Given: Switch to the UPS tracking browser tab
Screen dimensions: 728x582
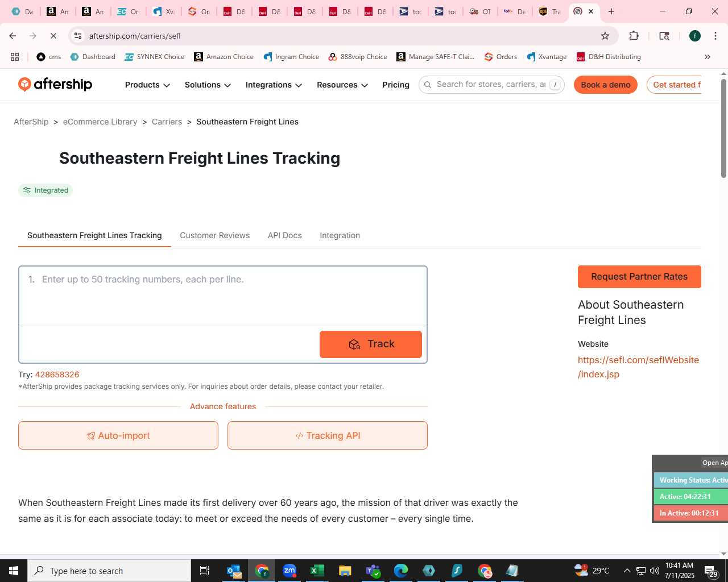Looking at the screenshot, I should click(549, 11).
